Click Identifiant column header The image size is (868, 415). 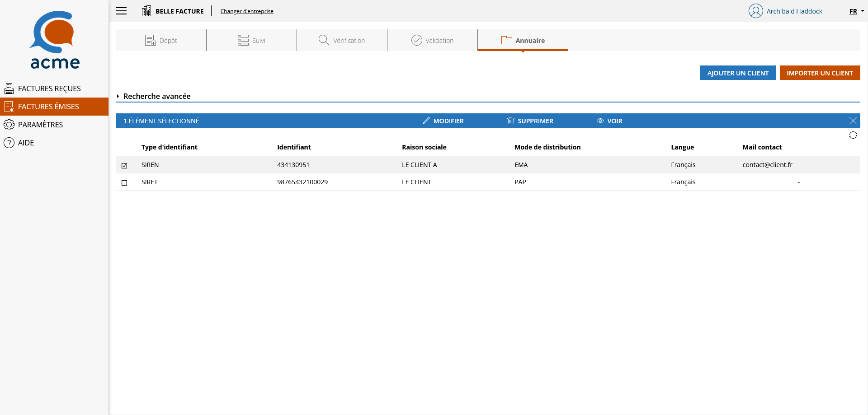(294, 147)
